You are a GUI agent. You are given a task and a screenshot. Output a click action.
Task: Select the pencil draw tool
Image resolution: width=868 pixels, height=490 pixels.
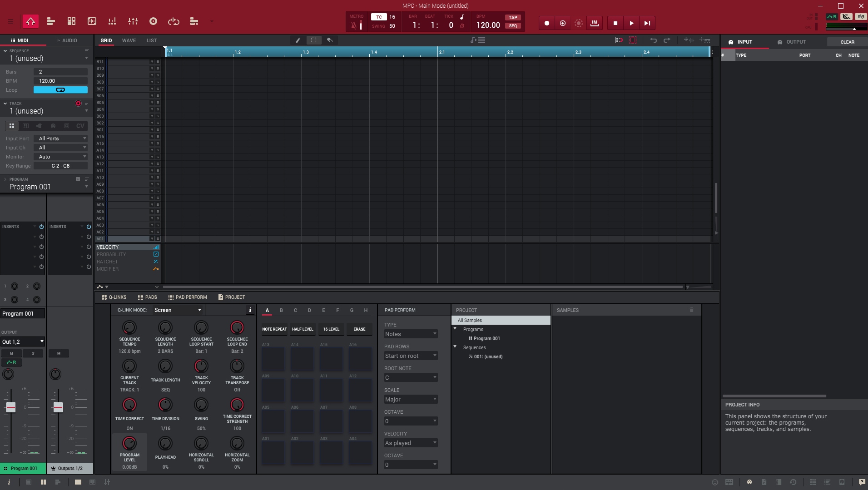298,40
